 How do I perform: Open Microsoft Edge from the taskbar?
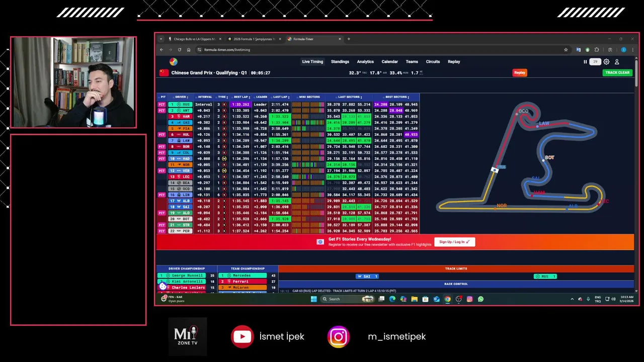pos(392,299)
